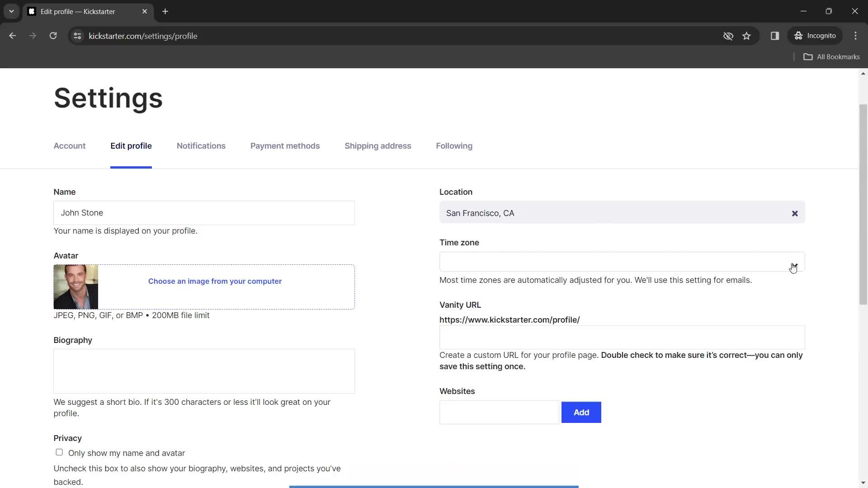This screenshot has width=868, height=488.
Task: Click the Location field San Francisco, CA
Action: pos(622,213)
